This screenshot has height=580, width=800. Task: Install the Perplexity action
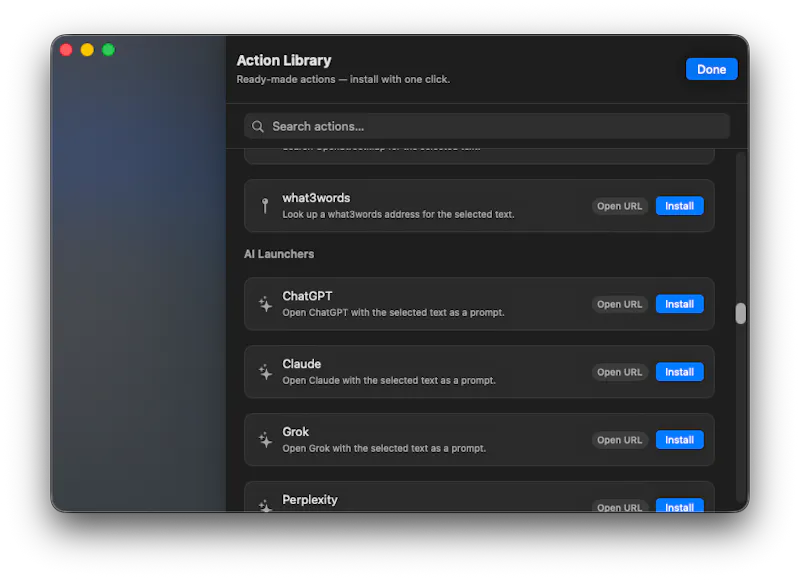(x=679, y=506)
